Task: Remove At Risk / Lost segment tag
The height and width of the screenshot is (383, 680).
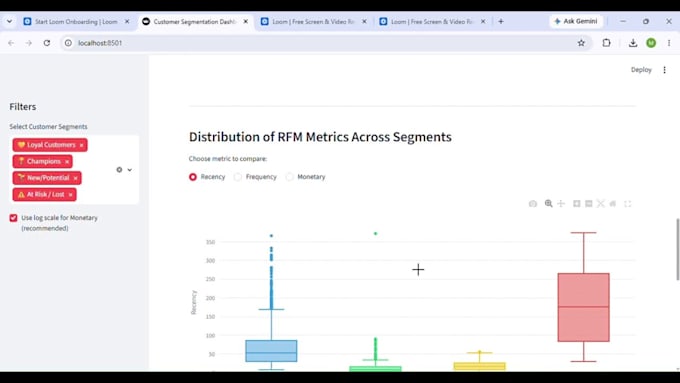Action: (70, 195)
